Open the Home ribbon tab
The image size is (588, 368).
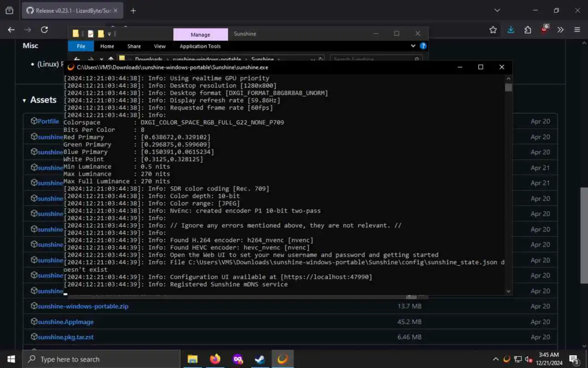coord(107,46)
